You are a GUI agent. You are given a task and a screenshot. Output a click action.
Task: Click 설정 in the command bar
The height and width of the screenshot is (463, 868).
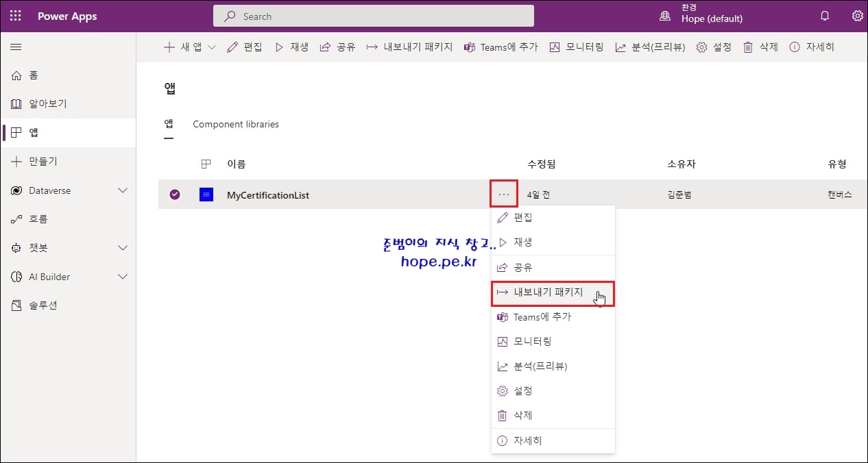[714, 47]
